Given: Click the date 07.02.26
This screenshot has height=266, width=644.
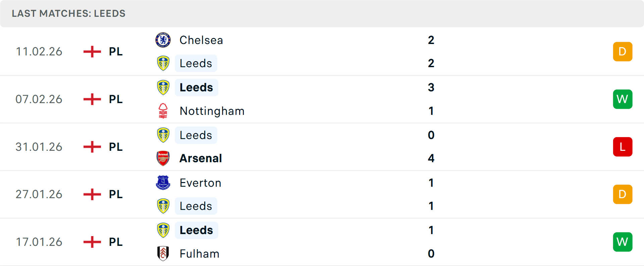Looking at the screenshot, I should 39,99.
